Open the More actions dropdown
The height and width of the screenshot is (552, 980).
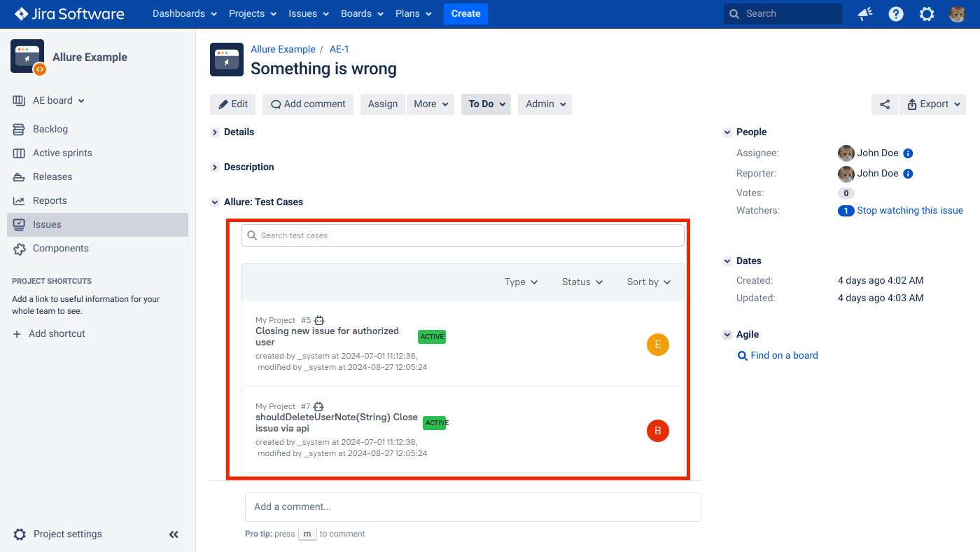430,104
